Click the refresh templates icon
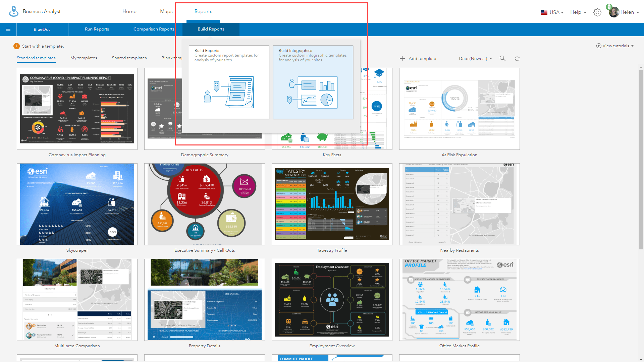This screenshot has width=644, height=362. 517,59
